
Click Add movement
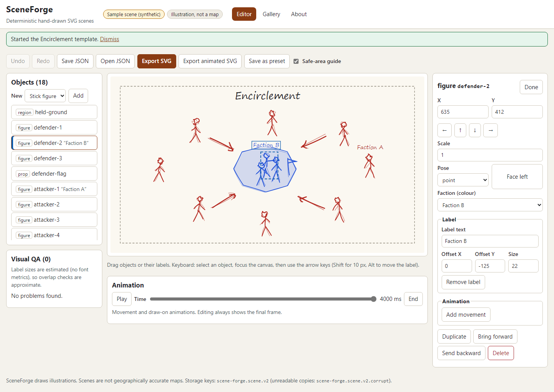pos(466,315)
